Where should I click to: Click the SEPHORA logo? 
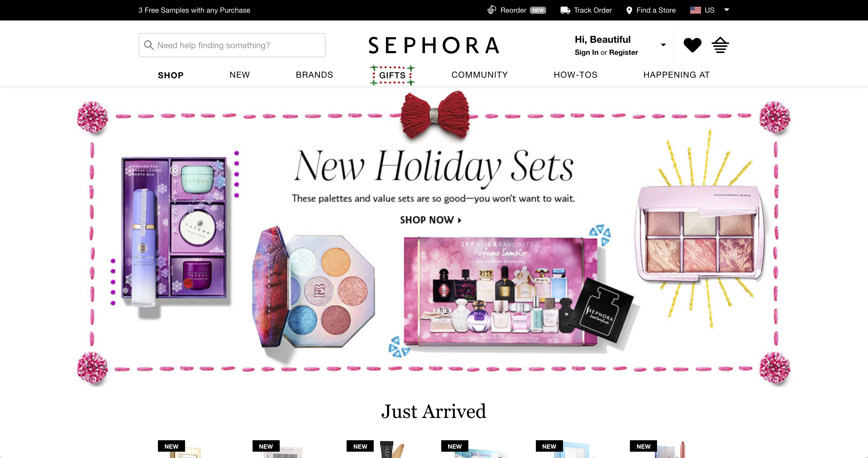pos(434,45)
